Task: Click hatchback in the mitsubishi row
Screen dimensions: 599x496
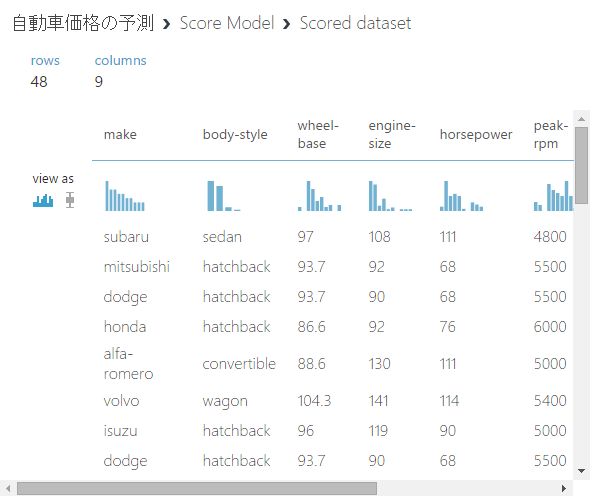Action: [x=236, y=266]
